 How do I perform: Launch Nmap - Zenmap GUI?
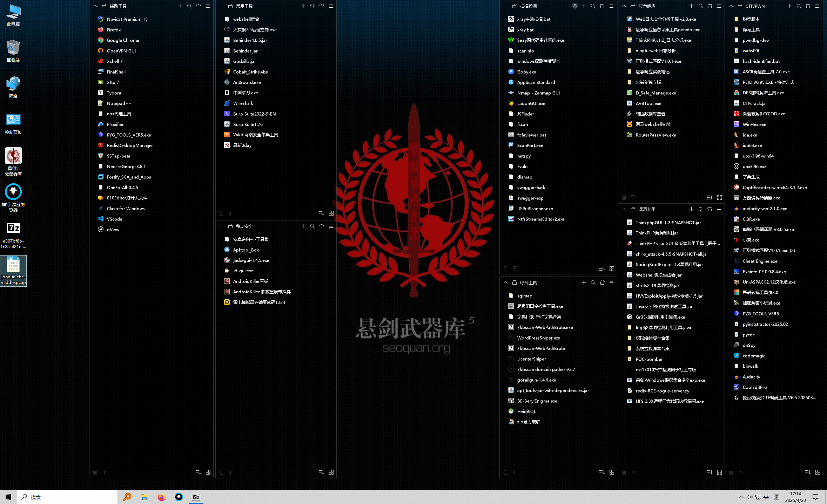point(538,93)
